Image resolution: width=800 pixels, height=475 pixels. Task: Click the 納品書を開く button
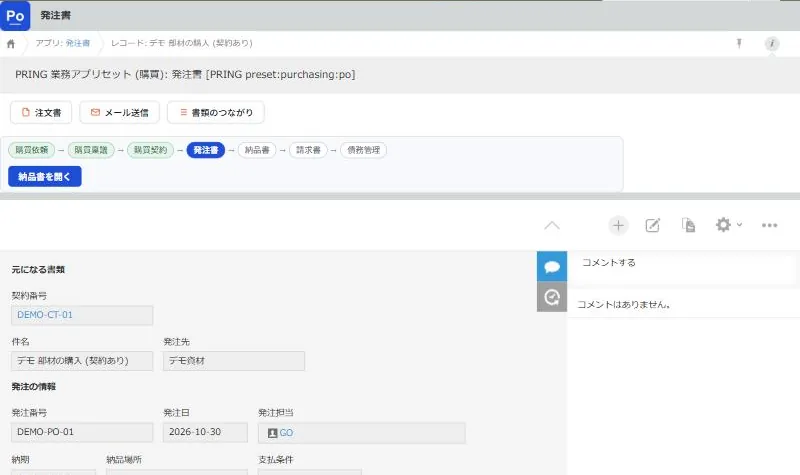coord(45,177)
